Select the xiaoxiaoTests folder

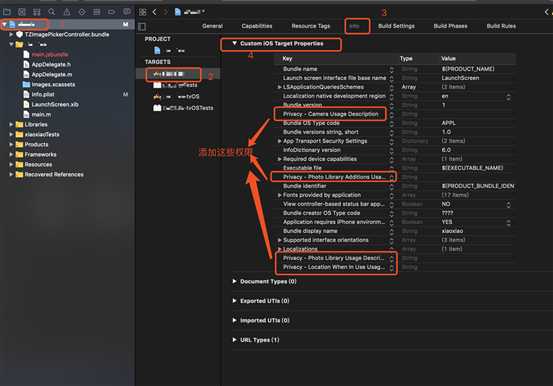click(x=42, y=134)
